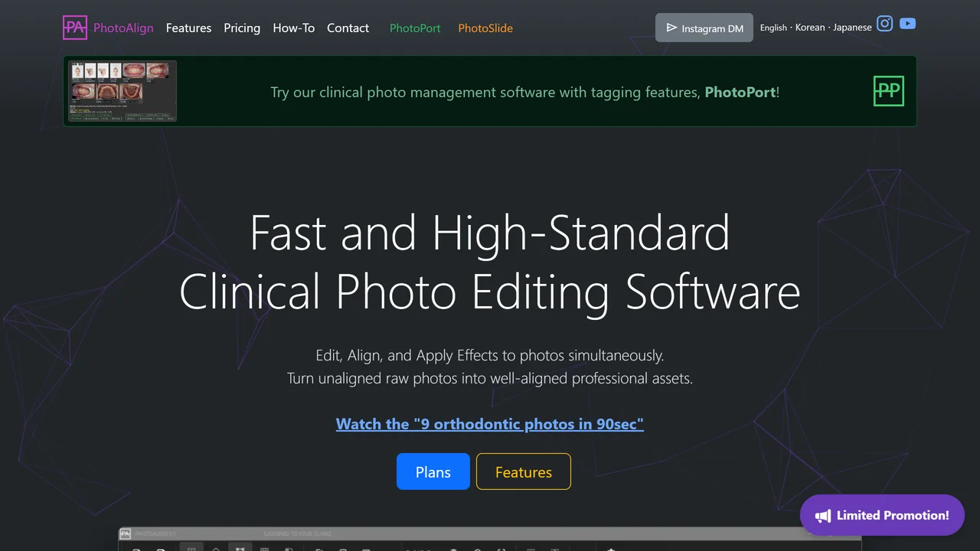Click the green PP logo icon
Screen dimensions: 980x551
coord(889,91)
